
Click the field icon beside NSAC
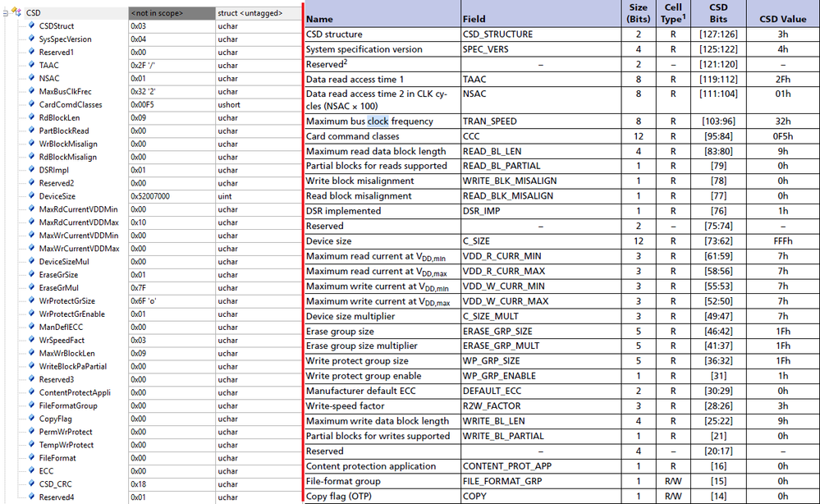[31, 78]
